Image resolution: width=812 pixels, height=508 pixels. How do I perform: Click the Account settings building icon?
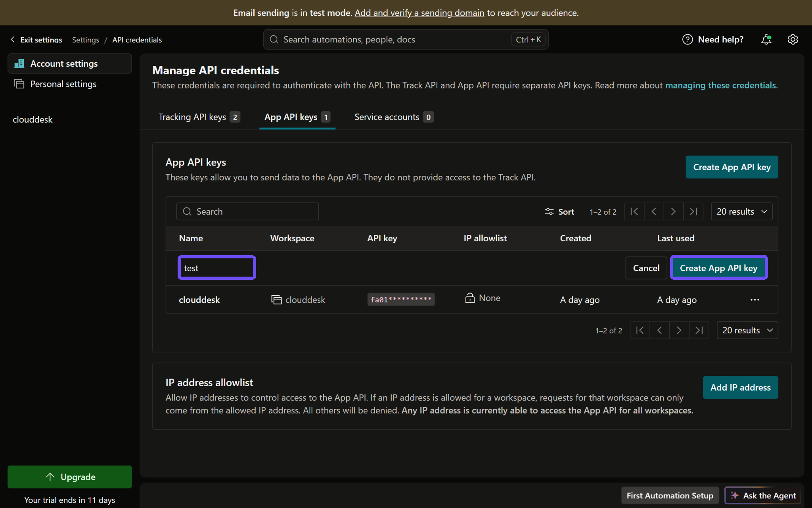point(19,63)
